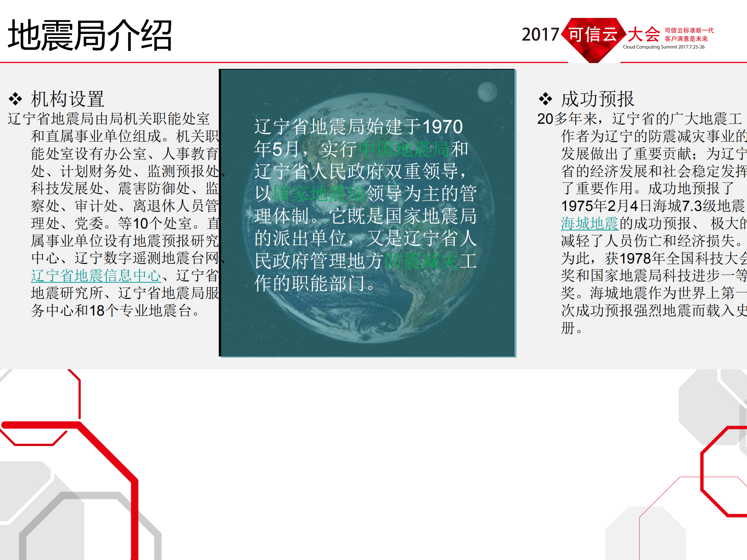Select the diamond bullet beside 成功预报
The image size is (747, 560).
545,98
